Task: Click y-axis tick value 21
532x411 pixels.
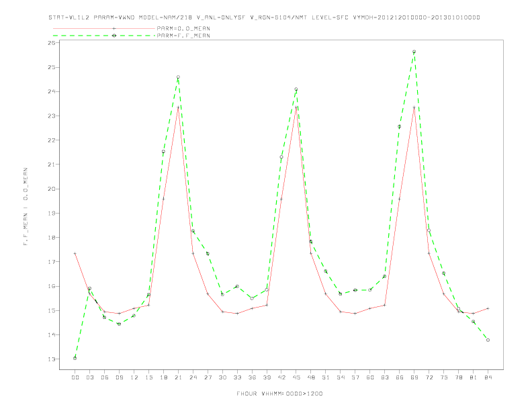Action: coord(51,165)
